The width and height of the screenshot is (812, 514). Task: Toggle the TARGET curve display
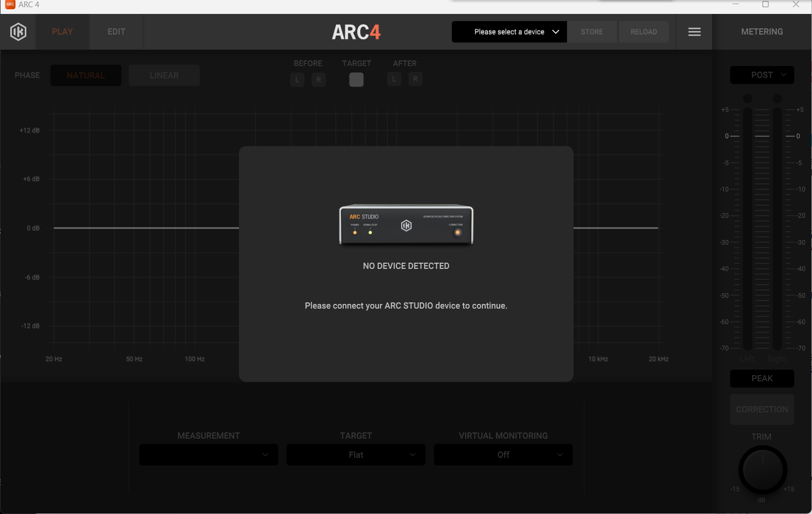click(356, 79)
